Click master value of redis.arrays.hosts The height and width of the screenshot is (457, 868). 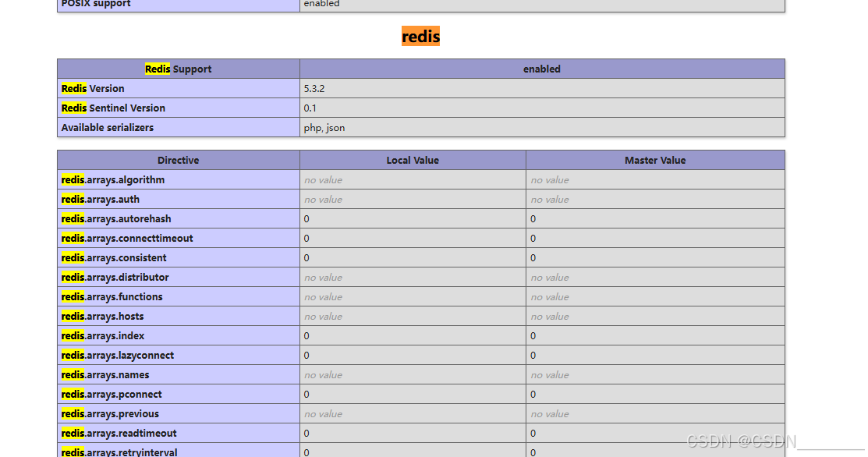click(655, 316)
